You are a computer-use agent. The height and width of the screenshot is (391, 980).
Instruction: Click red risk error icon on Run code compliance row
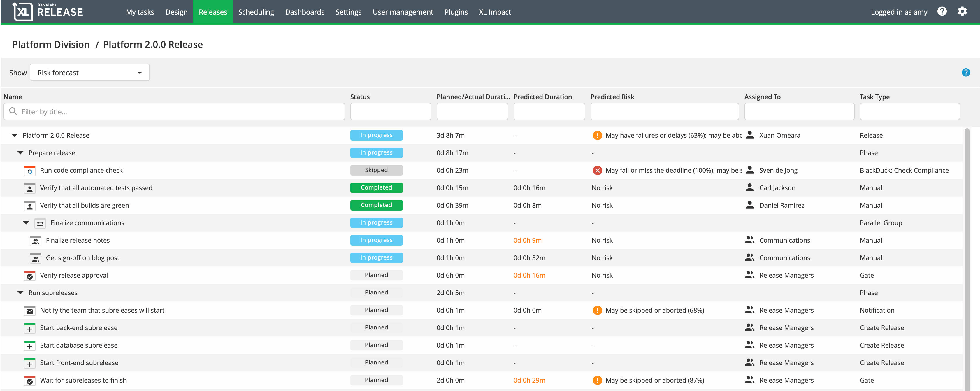597,170
